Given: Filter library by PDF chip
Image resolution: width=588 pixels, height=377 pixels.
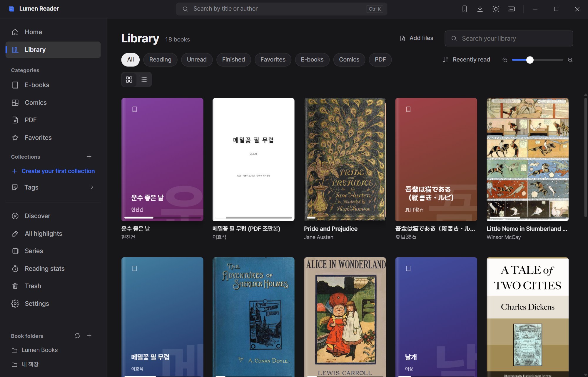Looking at the screenshot, I should point(380,60).
